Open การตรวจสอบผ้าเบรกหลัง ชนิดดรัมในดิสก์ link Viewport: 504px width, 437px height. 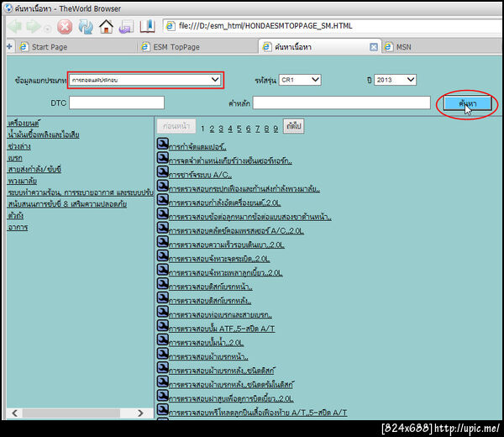click(x=231, y=385)
